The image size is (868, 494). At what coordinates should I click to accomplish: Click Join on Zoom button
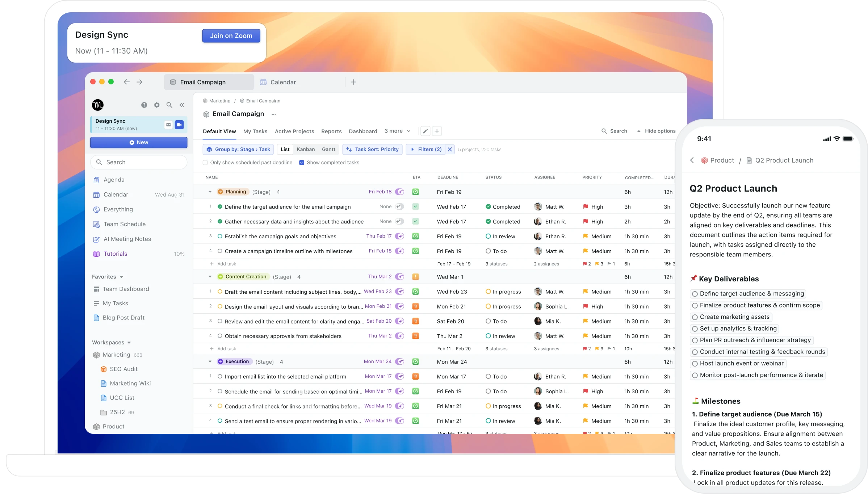point(231,36)
